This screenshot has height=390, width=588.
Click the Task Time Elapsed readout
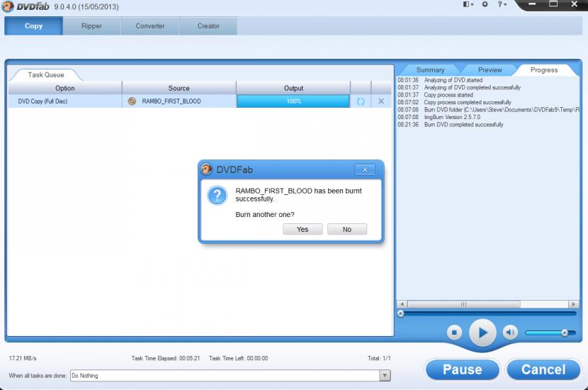click(x=165, y=359)
